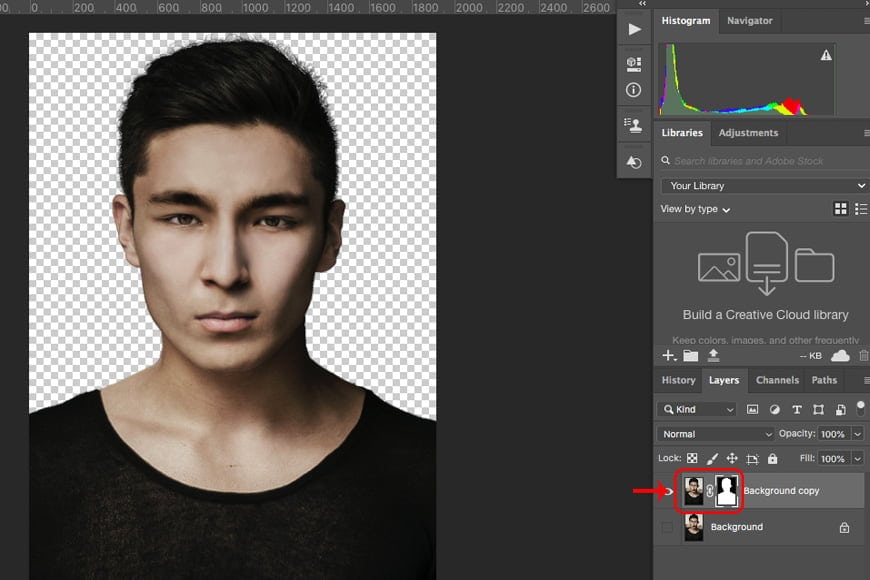870x580 pixels.
Task: Show the Background layer
Action: 667,527
